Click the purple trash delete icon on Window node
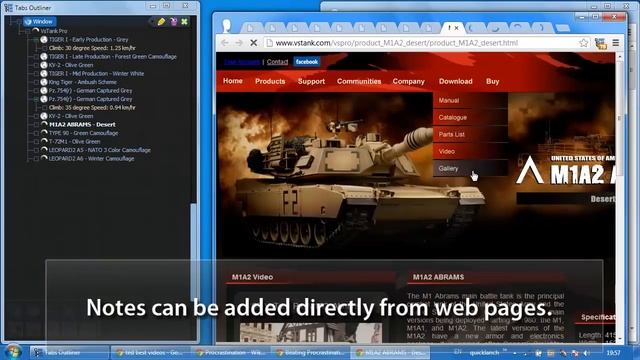The height and width of the screenshot is (360, 640). coord(173,22)
